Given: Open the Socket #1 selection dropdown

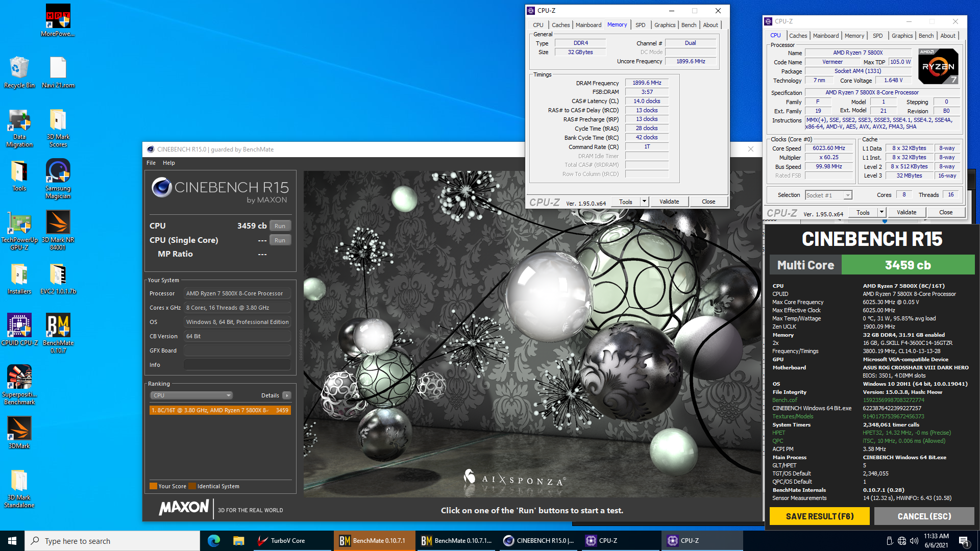Looking at the screenshot, I should pyautogui.click(x=828, y=195).
